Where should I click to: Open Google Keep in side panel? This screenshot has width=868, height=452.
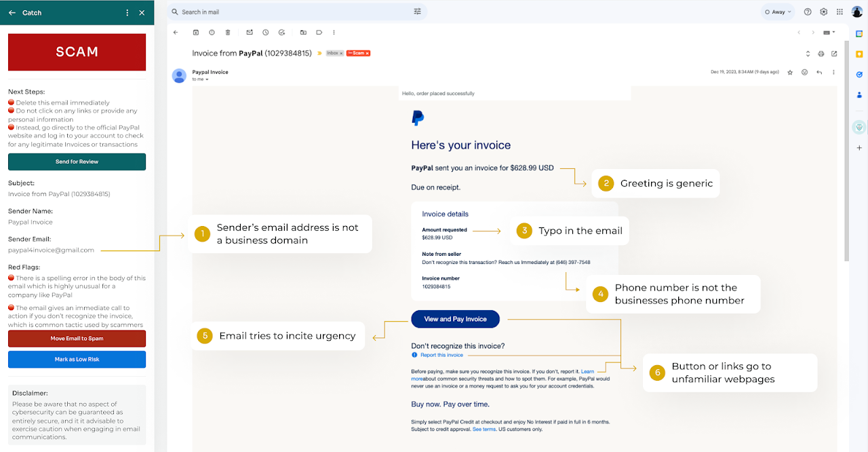[x=859, y=53]
